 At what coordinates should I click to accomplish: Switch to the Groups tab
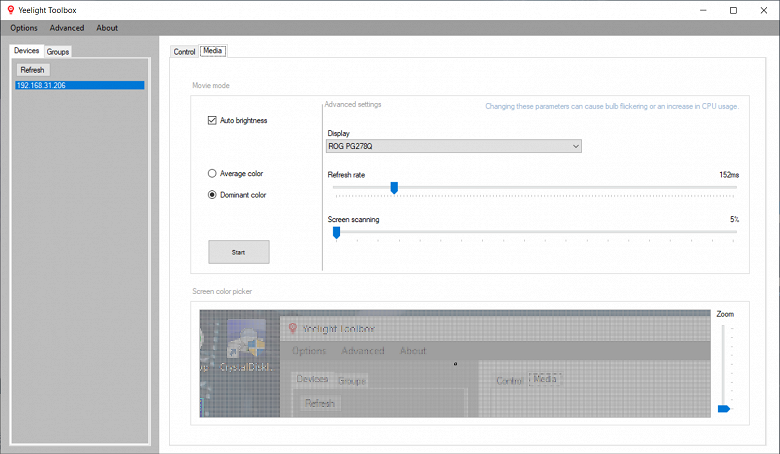[x=58, y=51]
